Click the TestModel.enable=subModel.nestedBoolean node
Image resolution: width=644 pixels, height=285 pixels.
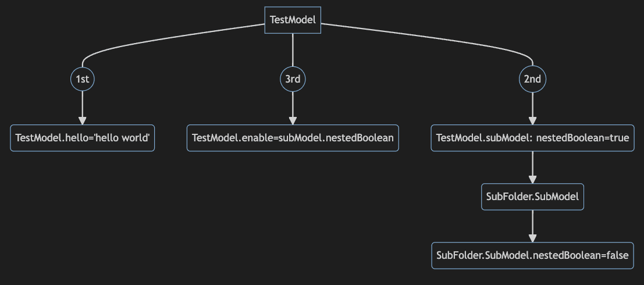(x=293, y=138)
